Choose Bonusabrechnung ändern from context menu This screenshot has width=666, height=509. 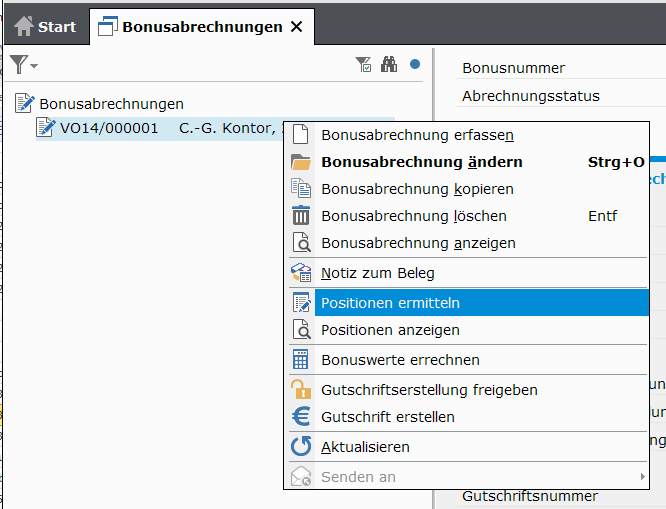click(421, 162)
